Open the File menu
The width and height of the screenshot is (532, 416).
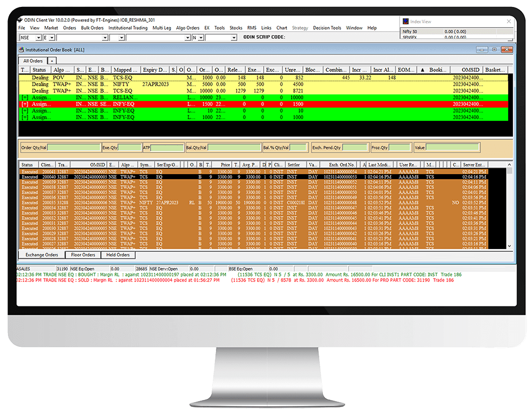(22, 28)
